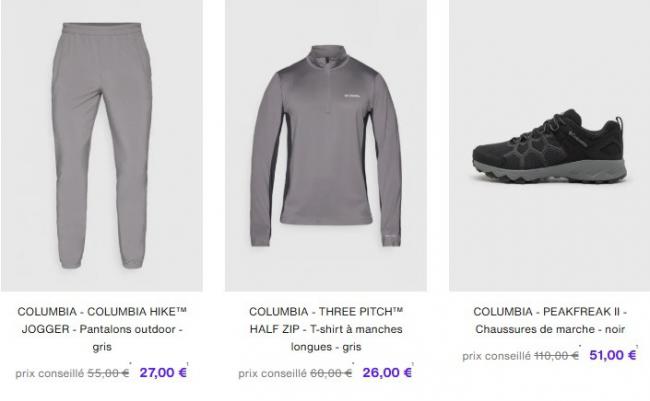650x401 pixels.
Task: Click "prix conseillé" label under the Peakfreak shoe
Action: point(495,355)
